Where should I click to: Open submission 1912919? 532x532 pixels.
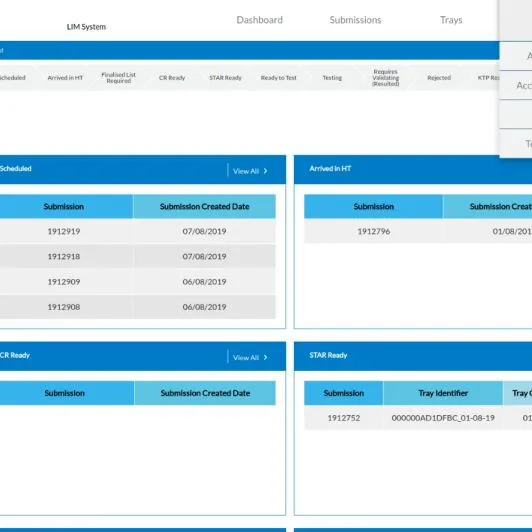coord(64,231)
